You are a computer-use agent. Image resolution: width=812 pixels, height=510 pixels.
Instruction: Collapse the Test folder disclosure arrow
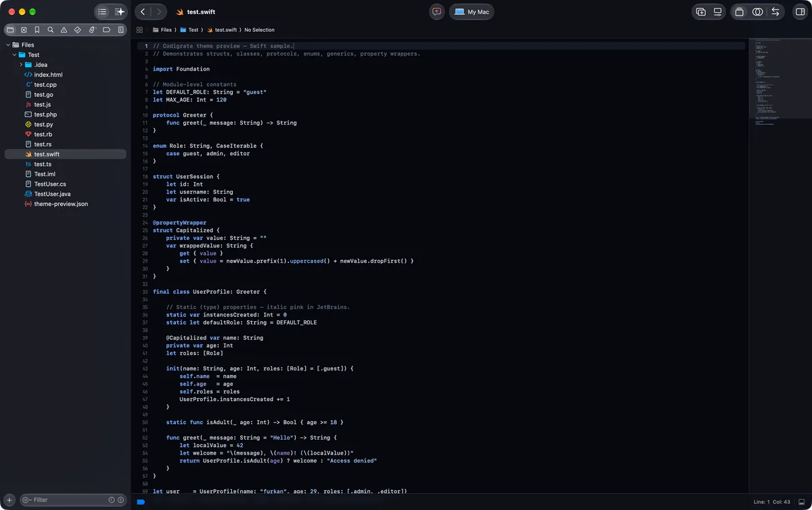click(x=14, y=55)
